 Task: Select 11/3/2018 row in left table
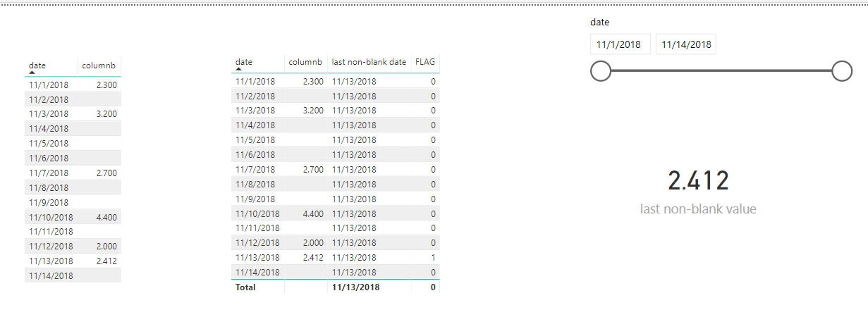coord(73,113)
